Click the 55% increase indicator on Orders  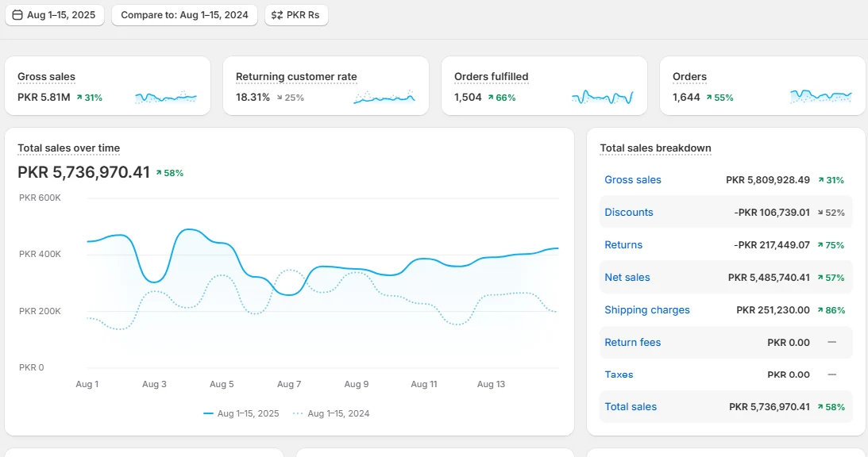(x=719, y=98)
